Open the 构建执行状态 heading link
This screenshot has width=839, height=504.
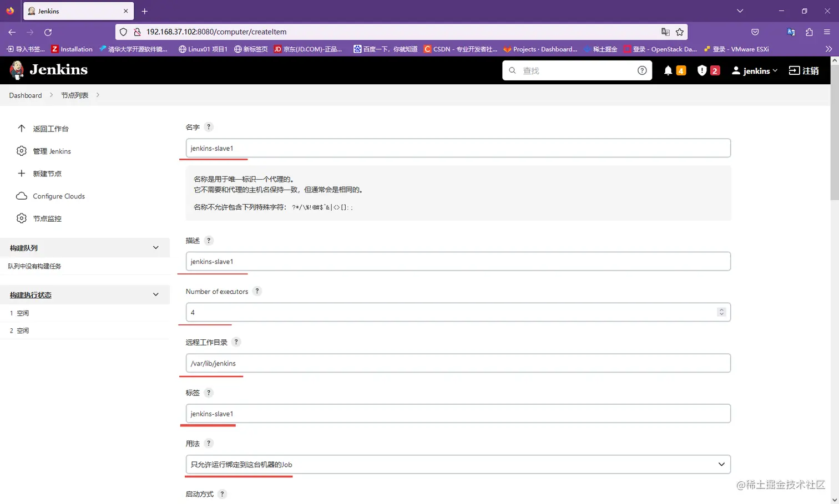coord(31,295)
